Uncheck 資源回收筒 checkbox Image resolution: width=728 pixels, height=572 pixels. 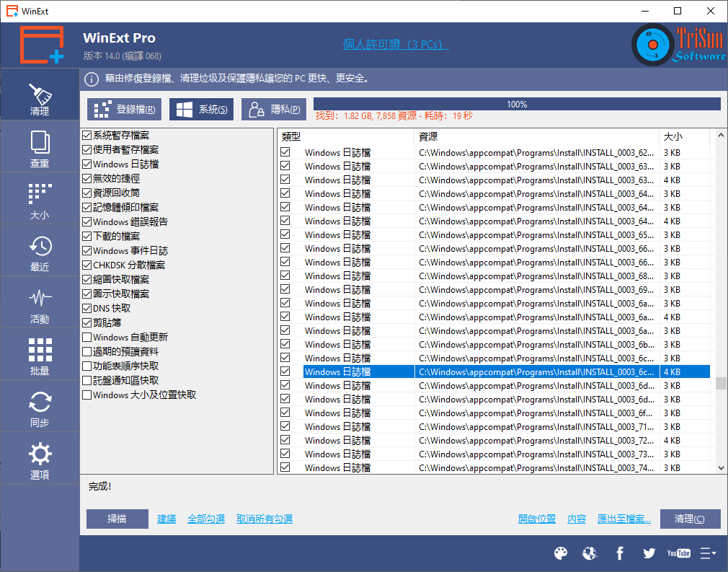(86, 193)
